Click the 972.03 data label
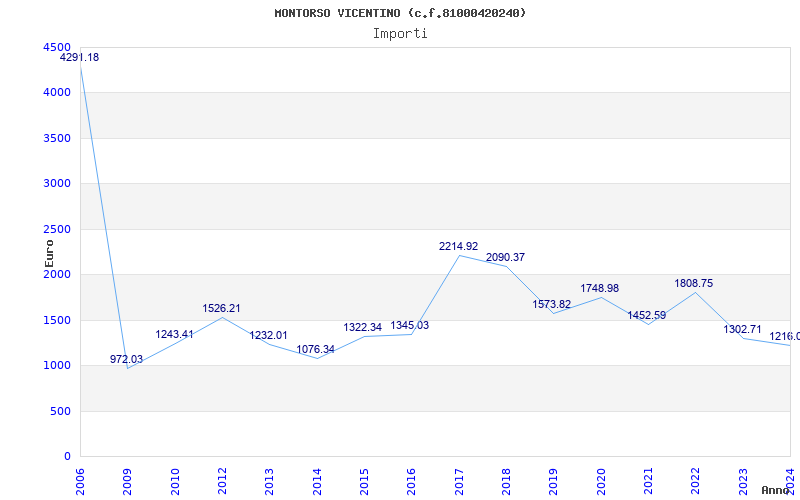Image resolution: width=800 pixels, height=500 pixels. [x=127, y=359]
